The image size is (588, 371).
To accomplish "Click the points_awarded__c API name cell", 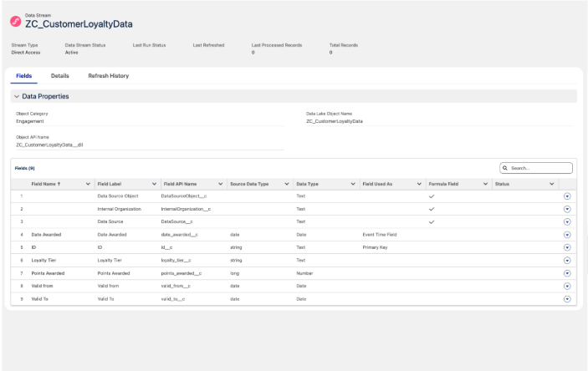I will [182, 273].
